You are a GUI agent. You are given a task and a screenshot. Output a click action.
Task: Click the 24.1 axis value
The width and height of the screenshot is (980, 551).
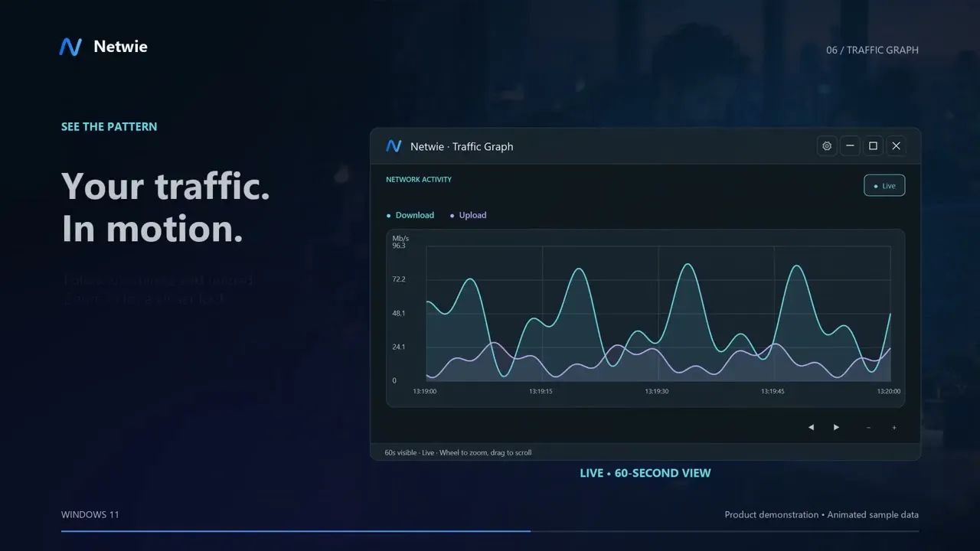(399, 347)
